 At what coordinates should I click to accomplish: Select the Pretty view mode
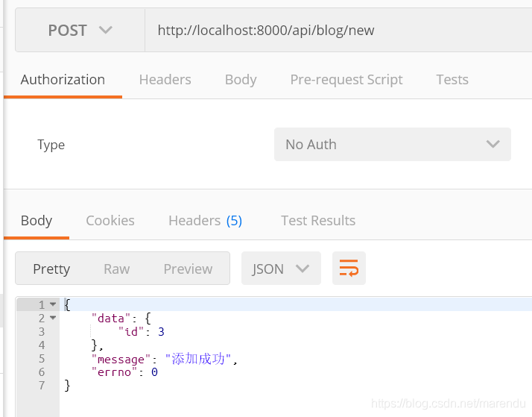pyautogui.click(x=51, y=269)
